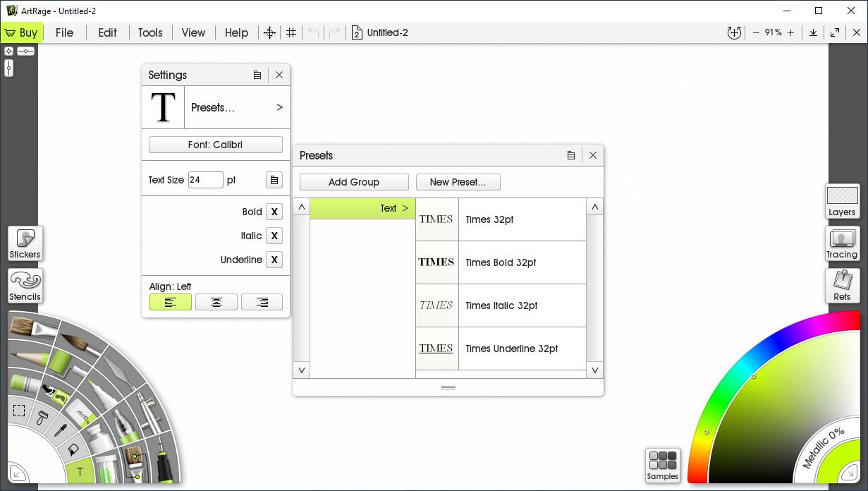Click the Buy button
Image resolution: width=868 pixels, height=491 pixels.
(x=22, y=32)
